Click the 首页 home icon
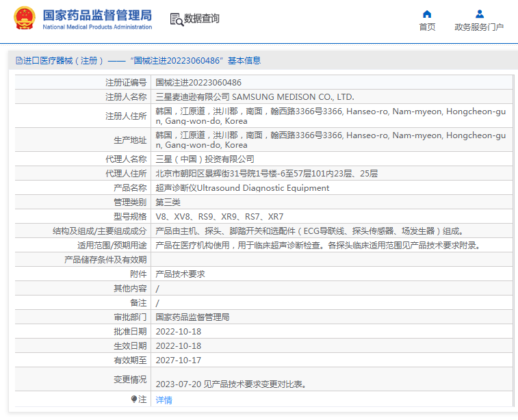 click(x=427, y=14)
